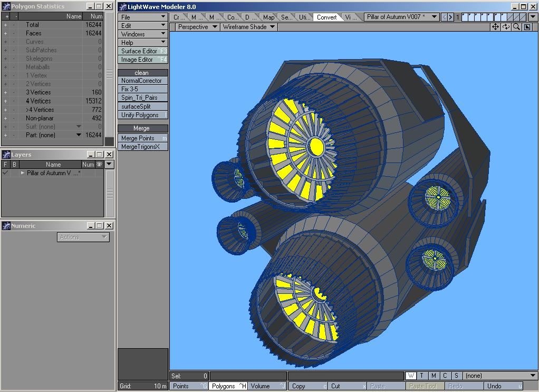Click the plus icon beside Faces row
539x392 pixels.
point(6,33)
